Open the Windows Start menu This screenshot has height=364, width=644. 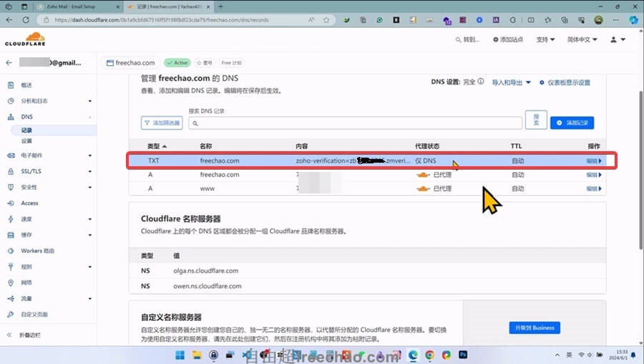tap(177, 355)
